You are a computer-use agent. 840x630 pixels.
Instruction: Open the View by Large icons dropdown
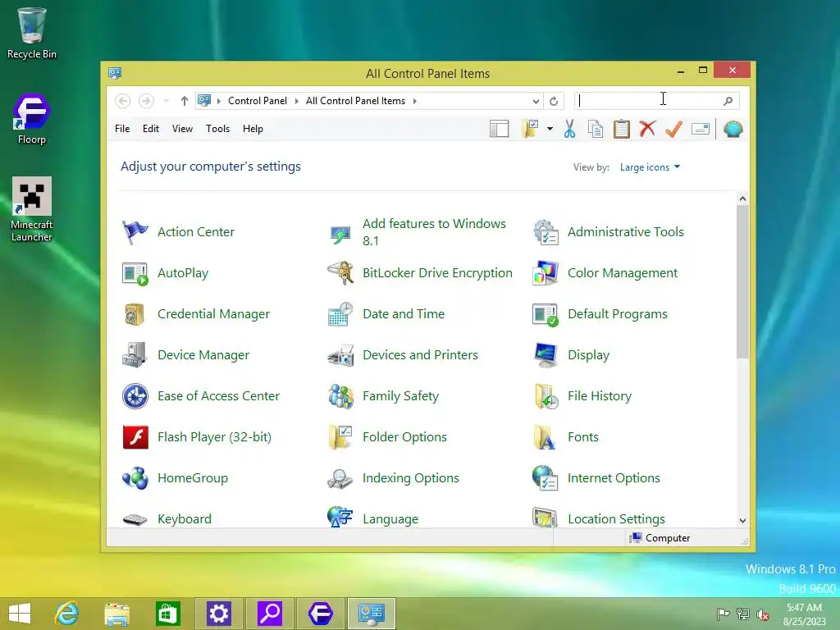650,167
